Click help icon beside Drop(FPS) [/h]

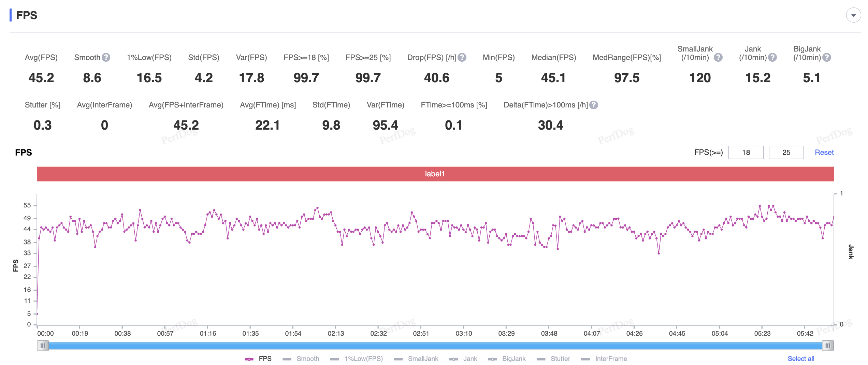pyautogui.click(x=462, y=57)
